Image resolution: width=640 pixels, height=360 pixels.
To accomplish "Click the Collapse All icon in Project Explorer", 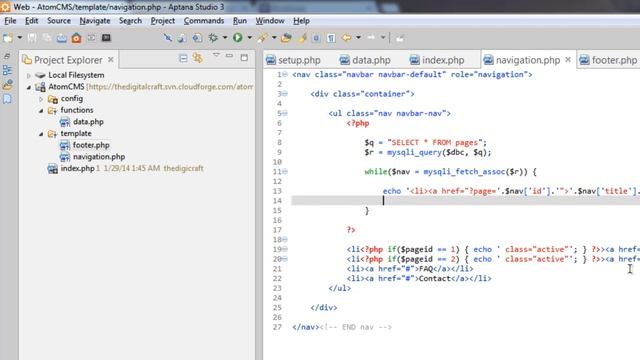I will point(183,58).
